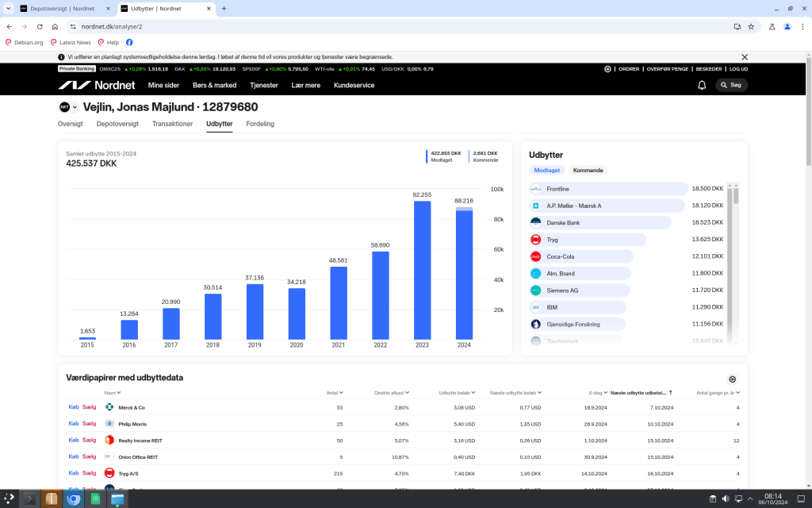Select the Modtaget filter pill
Viewport: 812px width, 508px height.
(x=547, y=171)
